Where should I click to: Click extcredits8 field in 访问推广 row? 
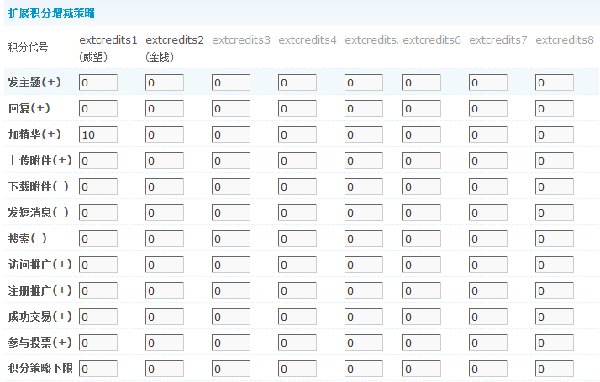pos(554,265)
